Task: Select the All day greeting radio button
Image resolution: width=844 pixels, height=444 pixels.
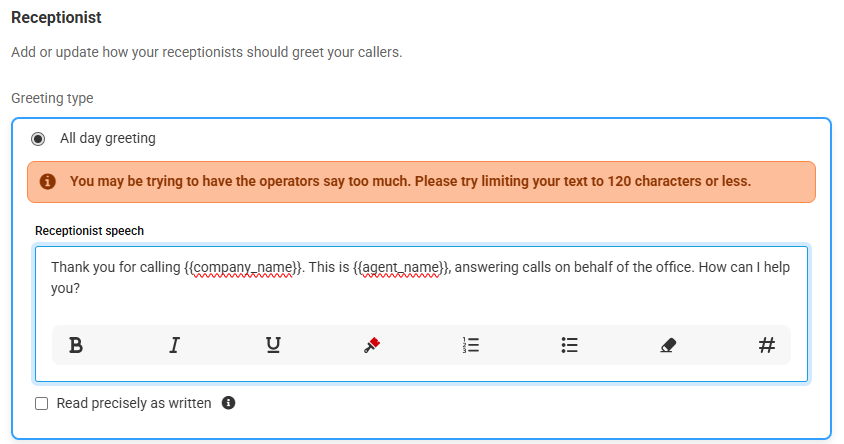Action: pyautogui.click(x=38, y=139)
